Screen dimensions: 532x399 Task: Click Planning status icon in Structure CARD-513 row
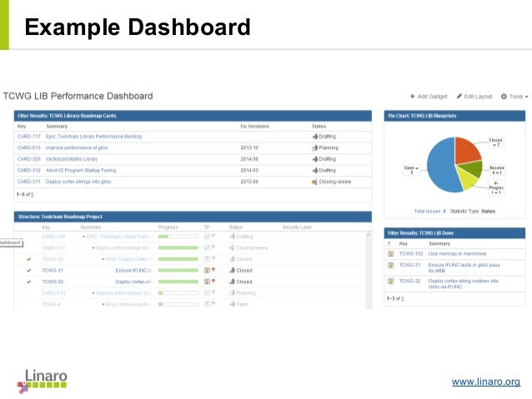pos(233,293)
